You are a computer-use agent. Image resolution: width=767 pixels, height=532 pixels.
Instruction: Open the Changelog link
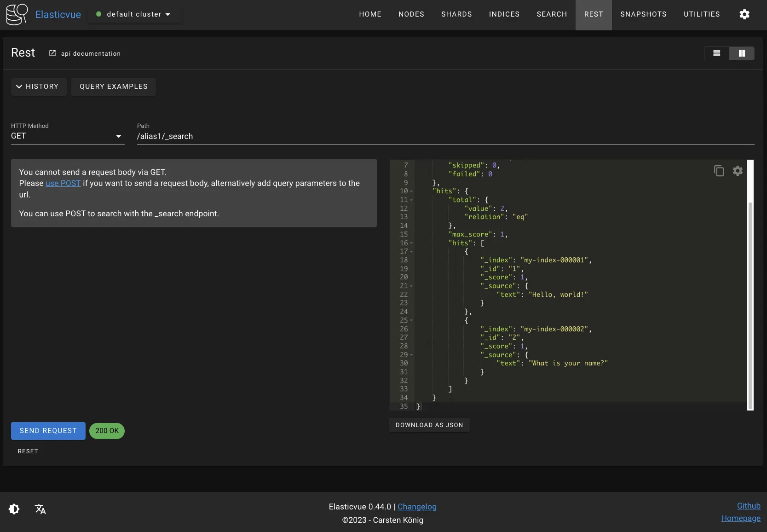417,507
